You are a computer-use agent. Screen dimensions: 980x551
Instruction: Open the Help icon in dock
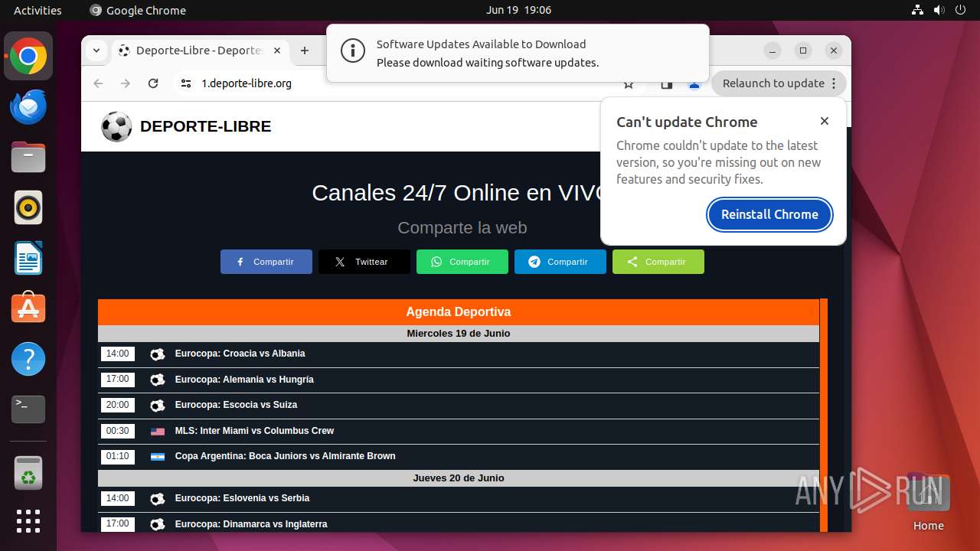[x=28, y=359]
